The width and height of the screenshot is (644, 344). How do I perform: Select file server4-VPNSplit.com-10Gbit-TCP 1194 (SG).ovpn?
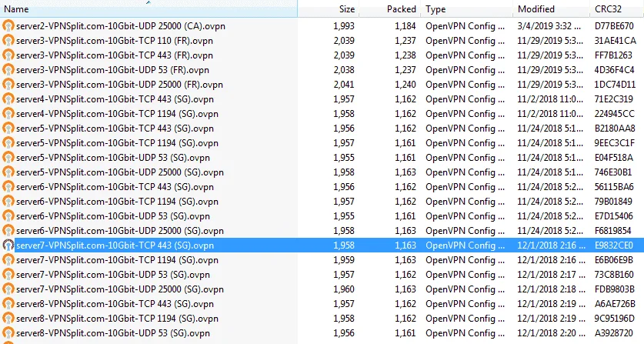117,114
